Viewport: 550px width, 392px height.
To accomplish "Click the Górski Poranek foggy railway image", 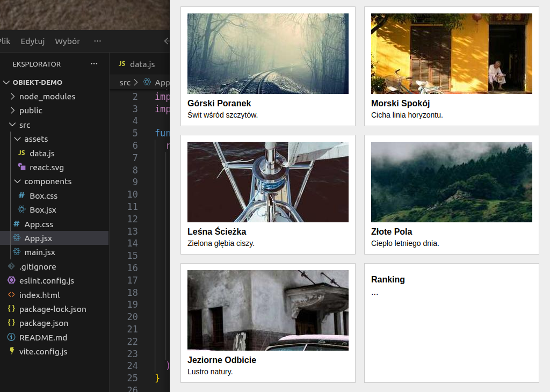I will tap(267, 54).
